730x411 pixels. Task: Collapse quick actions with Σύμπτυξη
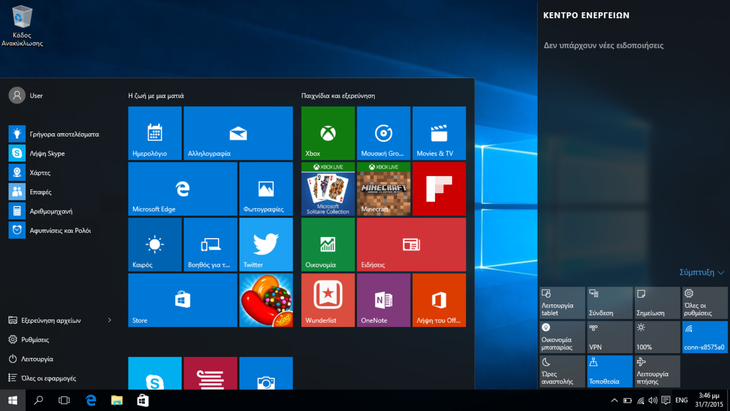click(x=701, y=272)
